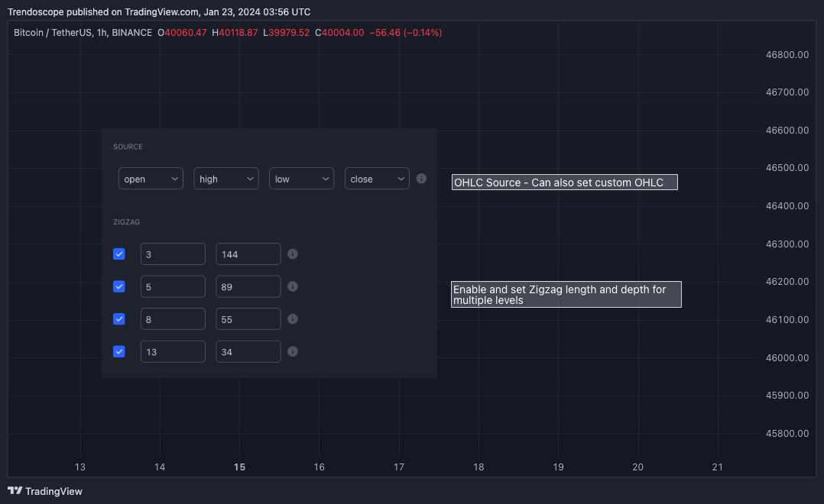This screenshot has height=504, width=824.
Task: Click the 'OHLC Source - Can also set custom OHLC' note
Action: (x=564, y=183)
